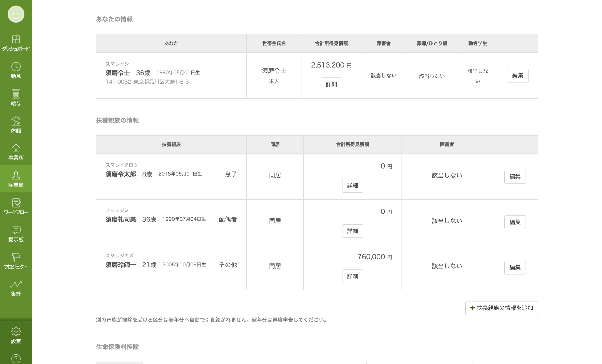Click the smiley face logo icon
The height and width of the screenshot is (364, 602).
[16, 14]
